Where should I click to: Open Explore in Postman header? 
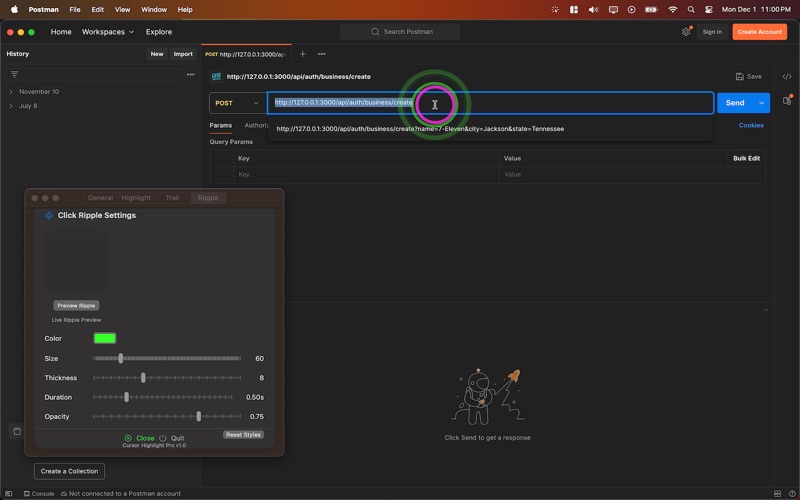click(159, 32)
